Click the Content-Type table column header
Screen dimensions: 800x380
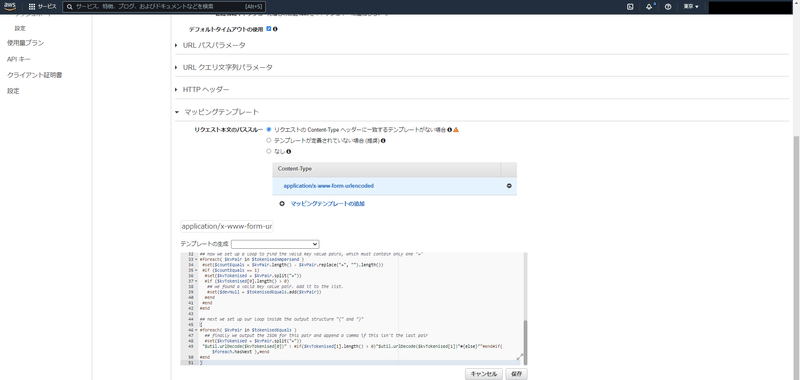click(x=386, y=169)
